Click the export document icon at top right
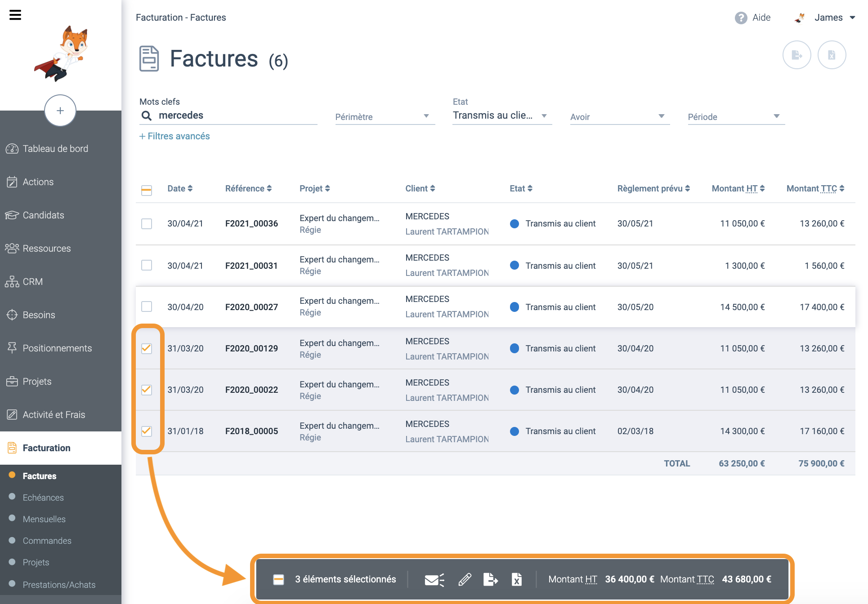The width and height of the screenshot is (868, 604). [x=796, y=55]
